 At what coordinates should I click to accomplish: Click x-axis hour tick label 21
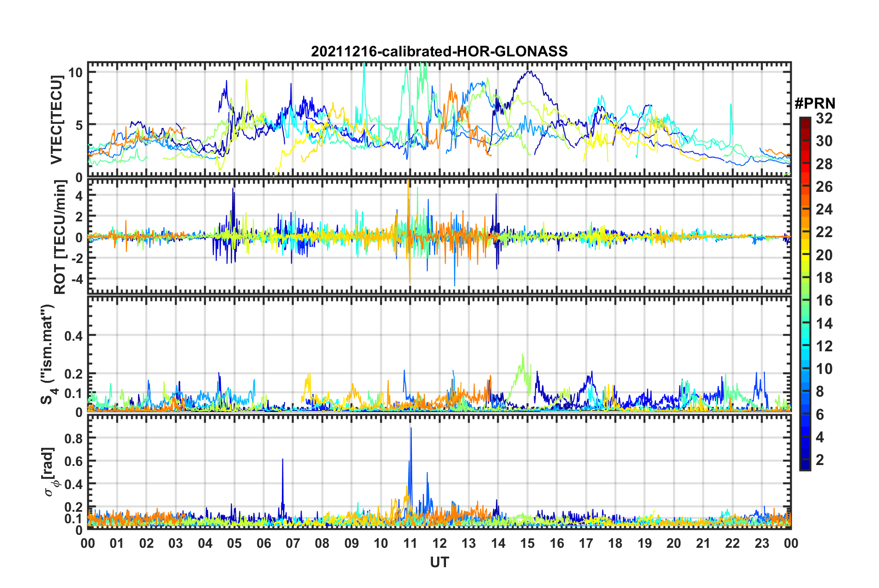pyautogui.click(x=703, y=543)
